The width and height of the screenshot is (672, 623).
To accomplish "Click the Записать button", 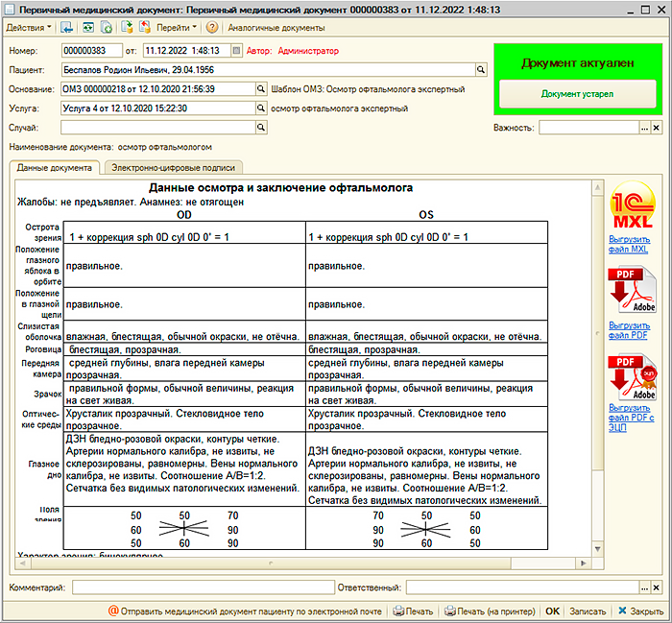I will (588, 611).
